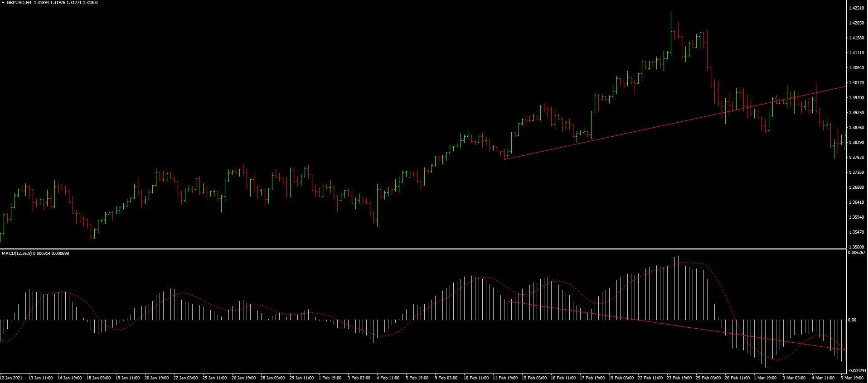This screenshot has height=383, width=868.
Task: Click the GBPUSD,H4 chart title text
Action: (19, 3)
